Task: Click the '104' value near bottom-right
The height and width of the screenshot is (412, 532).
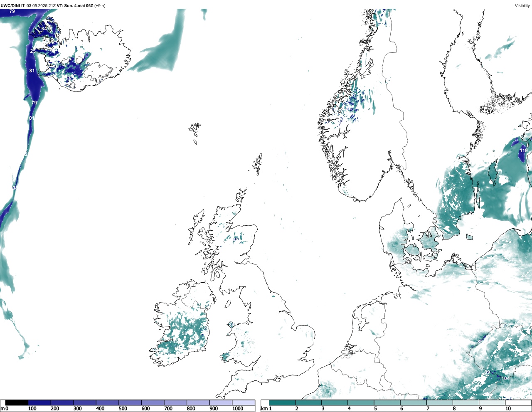Action: [505, 378]
